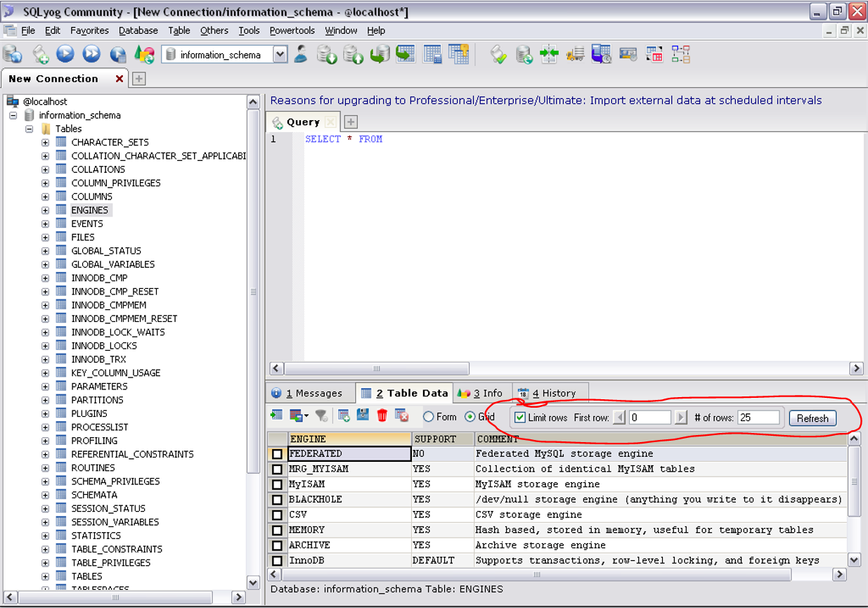Click the Refresh button
This screenshot has height=608, width=868.
[812, 418]
